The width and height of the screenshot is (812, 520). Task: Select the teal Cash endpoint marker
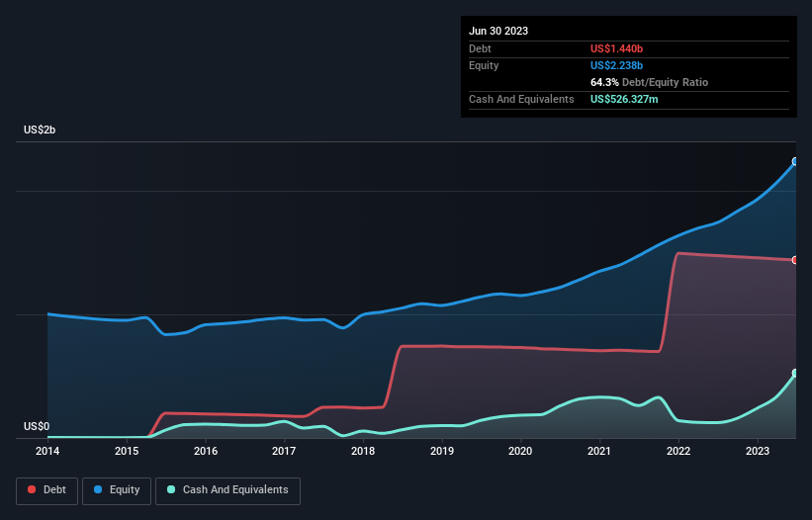pos(795,373)
